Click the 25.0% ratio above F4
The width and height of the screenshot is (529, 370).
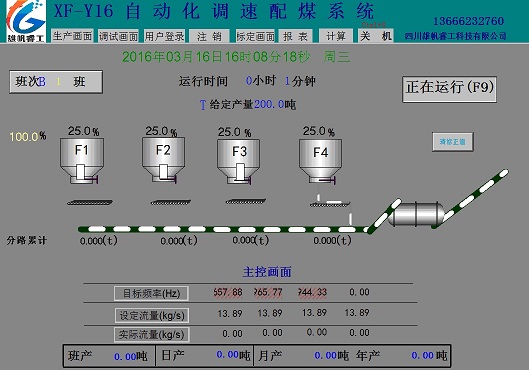pos(318,131)
